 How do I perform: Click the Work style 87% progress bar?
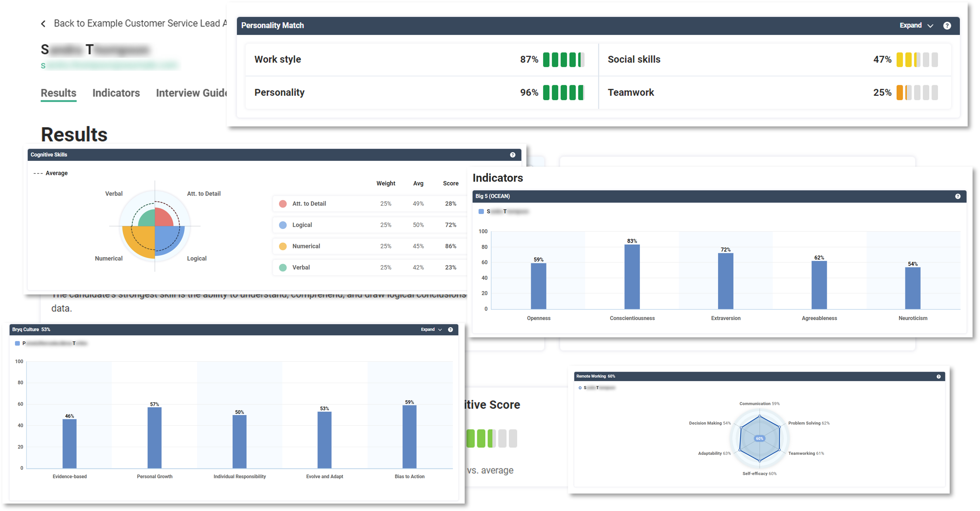tap(563, 59)
